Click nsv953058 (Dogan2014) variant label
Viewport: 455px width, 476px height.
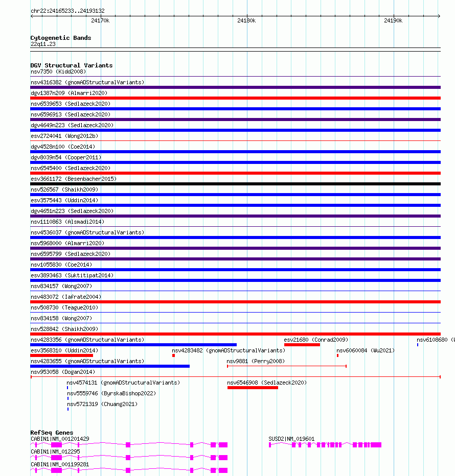point(63,372)
